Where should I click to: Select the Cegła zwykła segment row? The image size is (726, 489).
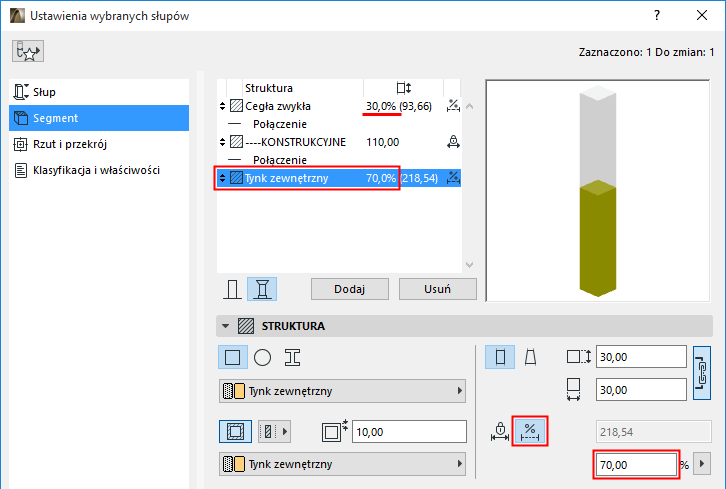pos(338,106)
